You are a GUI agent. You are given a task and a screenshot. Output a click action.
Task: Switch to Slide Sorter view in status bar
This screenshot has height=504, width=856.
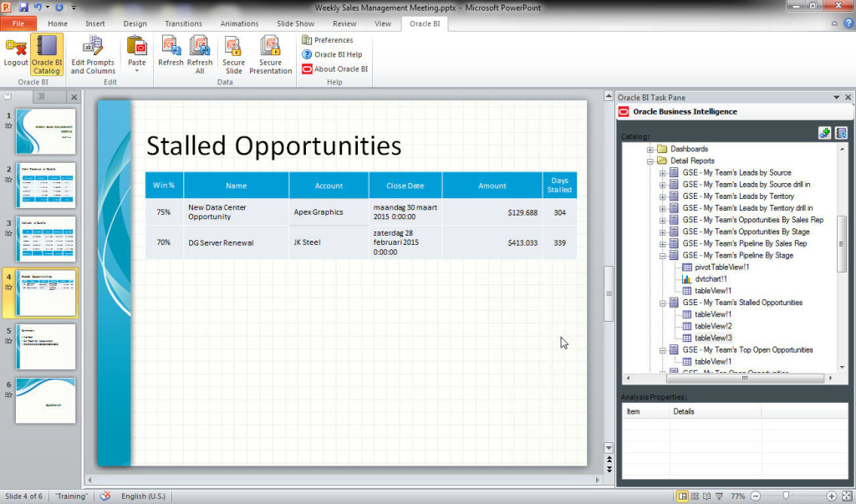695,496
